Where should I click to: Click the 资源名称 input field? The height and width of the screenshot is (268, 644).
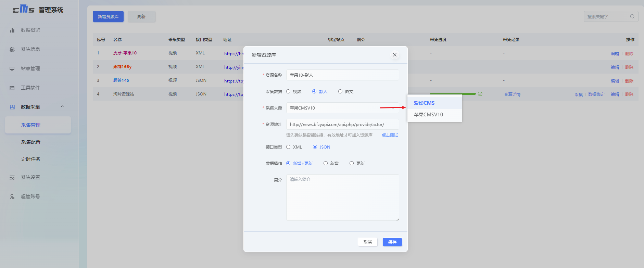[x=343, y=75]
